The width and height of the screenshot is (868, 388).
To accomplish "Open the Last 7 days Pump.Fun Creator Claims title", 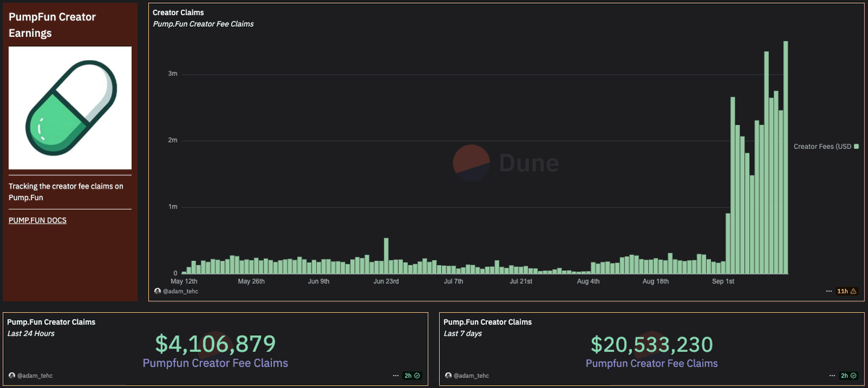I will (488, 322).
